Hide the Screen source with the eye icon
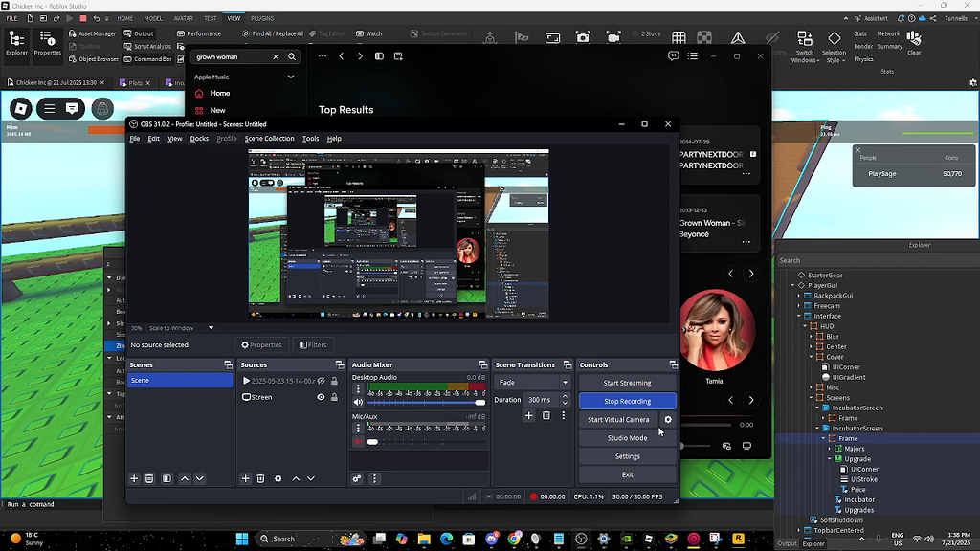Screen dimensions: 980x551 [319, 397]
